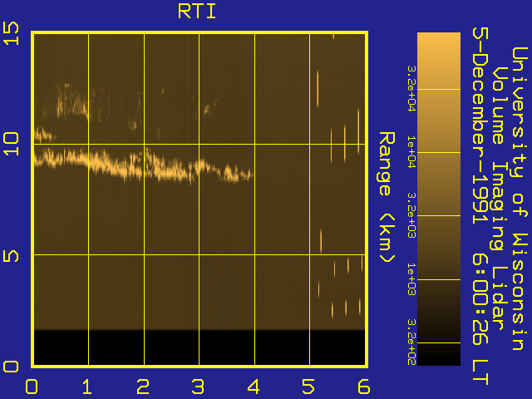Click colorbar label 1e+04
Viewport: 532px width, 399px height.
411,152
